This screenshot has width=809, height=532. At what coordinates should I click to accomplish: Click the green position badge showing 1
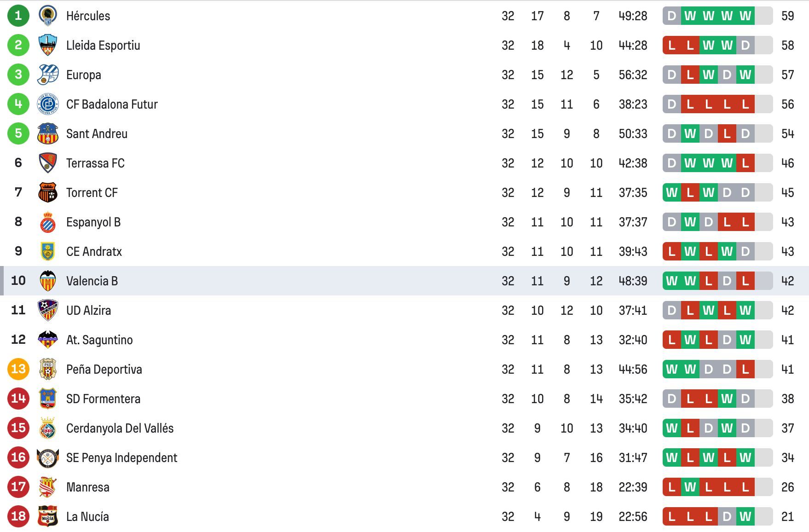[x=17, y=15]
